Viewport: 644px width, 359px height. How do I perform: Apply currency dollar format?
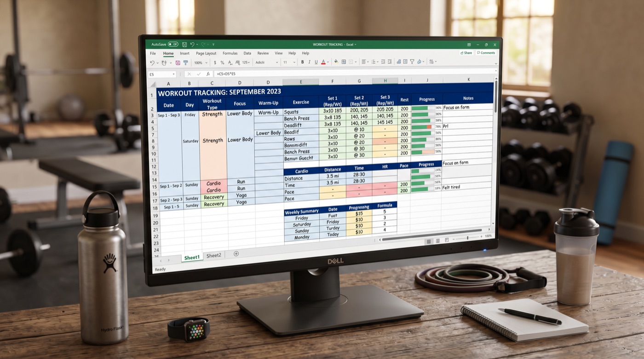(x=215, y=63)
